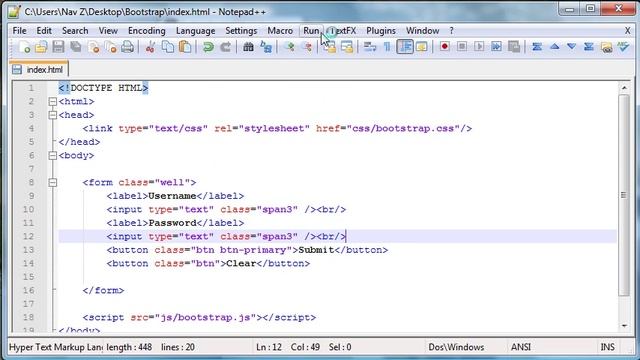The width and height of the screenshot is (640, 360).
Task: Open the Encoding menu
Action: [x=147, y=31]
